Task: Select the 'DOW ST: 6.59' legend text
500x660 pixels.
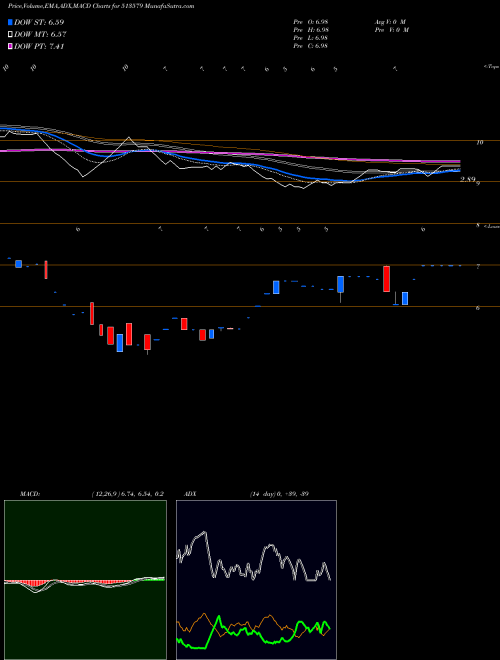Action: click(x=39, y=22)
